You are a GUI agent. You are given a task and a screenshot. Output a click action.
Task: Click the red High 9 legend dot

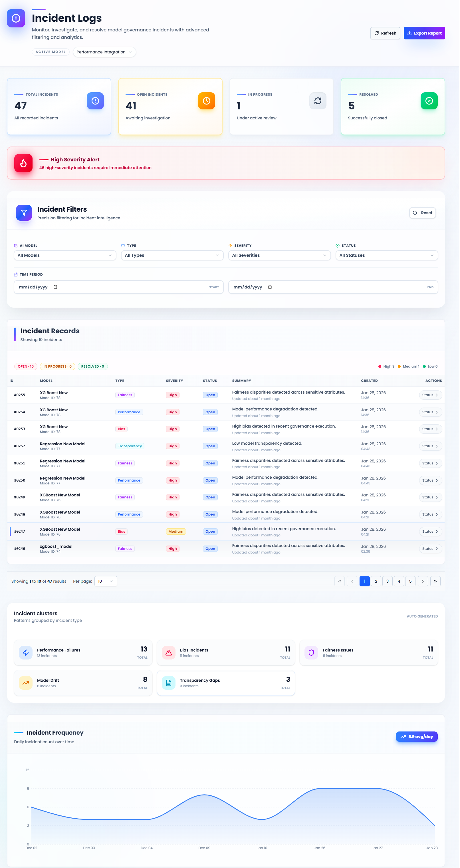380,367
